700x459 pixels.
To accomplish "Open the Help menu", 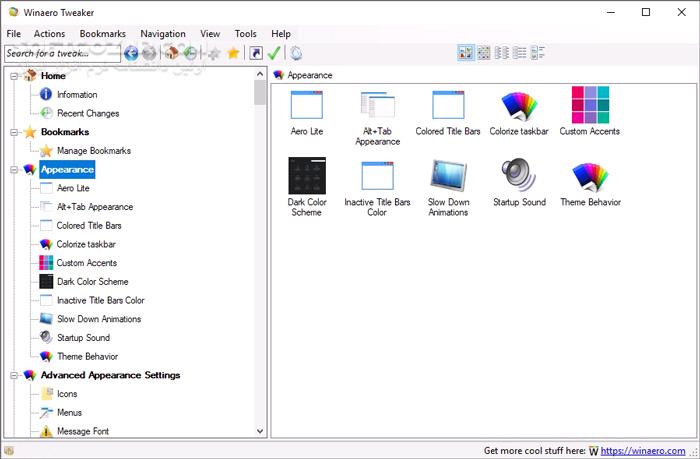I will point(281,33).
